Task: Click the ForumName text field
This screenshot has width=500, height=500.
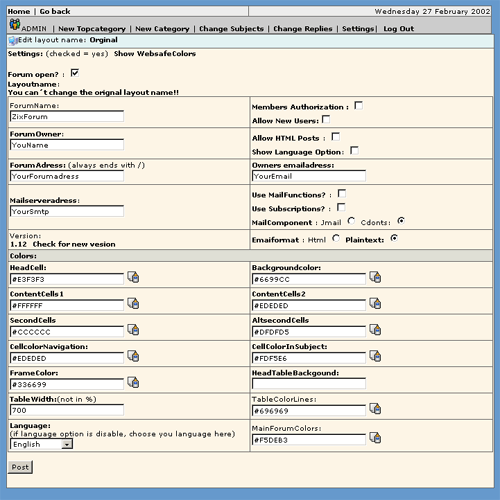Action: pos(67,116)
